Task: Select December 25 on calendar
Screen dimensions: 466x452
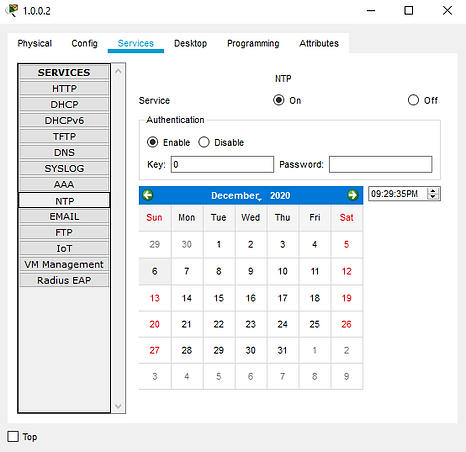Action: click(314, 324)
